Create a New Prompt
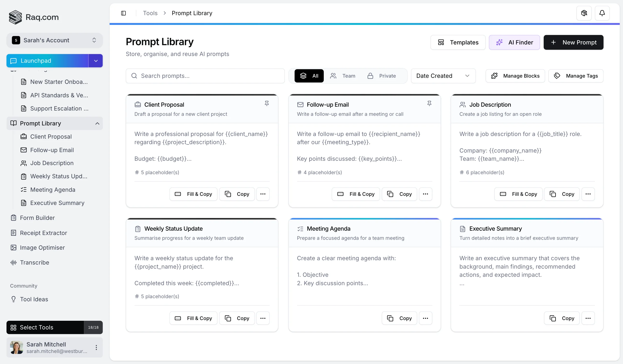The image size is (623, 364). (x=573, y=42)
